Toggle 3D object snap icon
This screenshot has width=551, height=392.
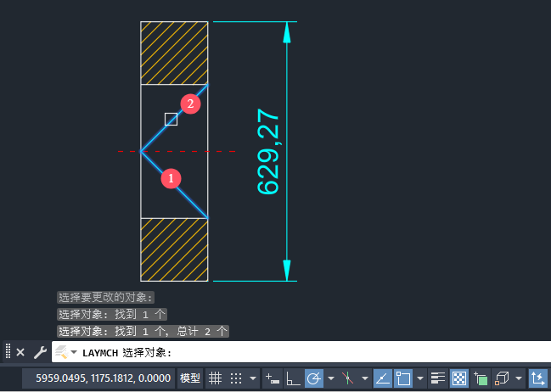click(x=502, y=378)
